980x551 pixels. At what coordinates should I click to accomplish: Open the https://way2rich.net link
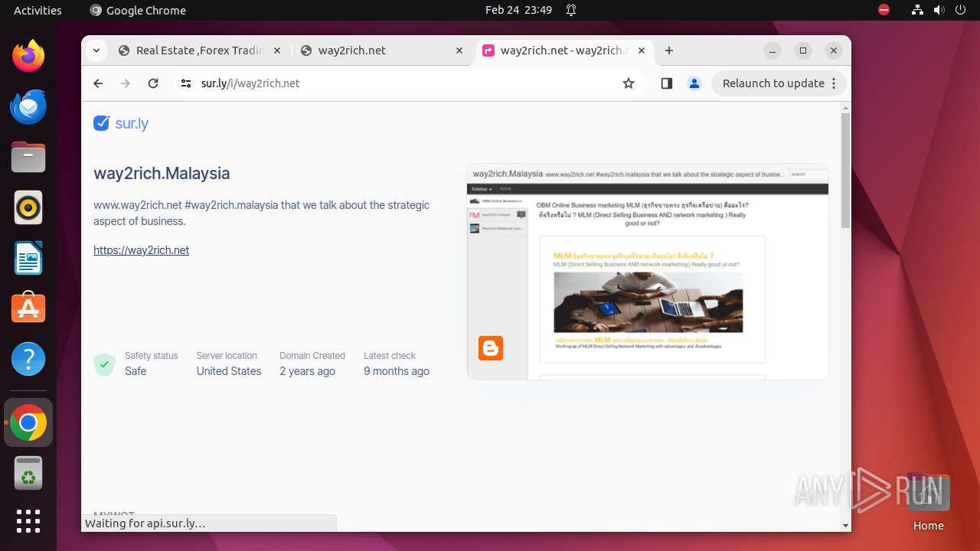[141, 250]
